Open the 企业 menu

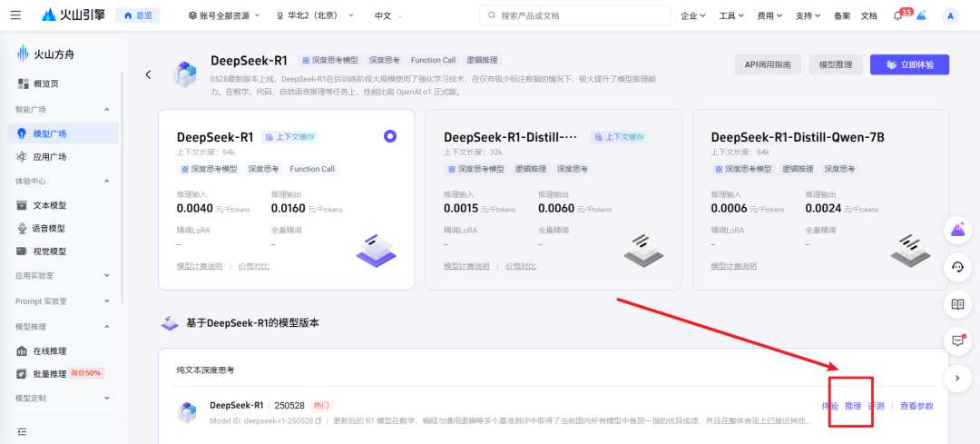click(693, 16)
